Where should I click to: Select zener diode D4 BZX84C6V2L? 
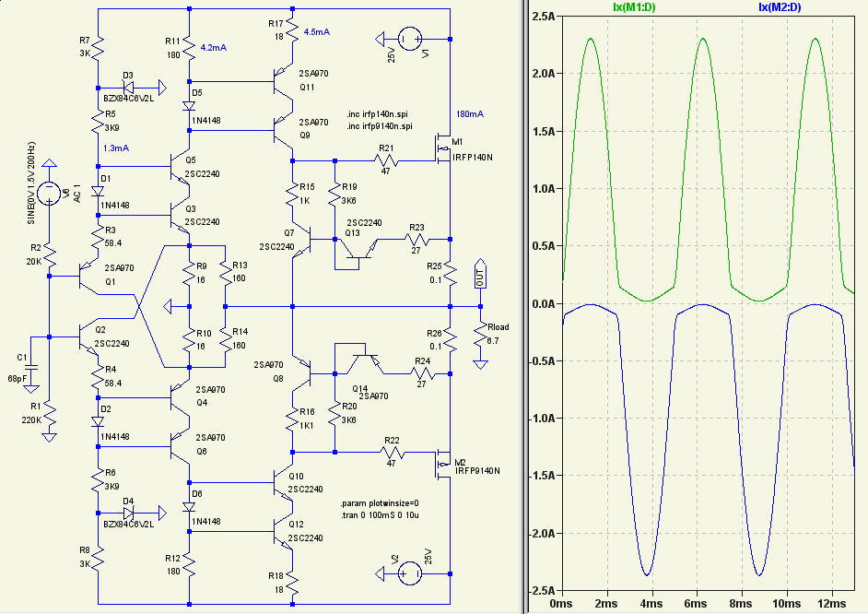coord(128,514)
